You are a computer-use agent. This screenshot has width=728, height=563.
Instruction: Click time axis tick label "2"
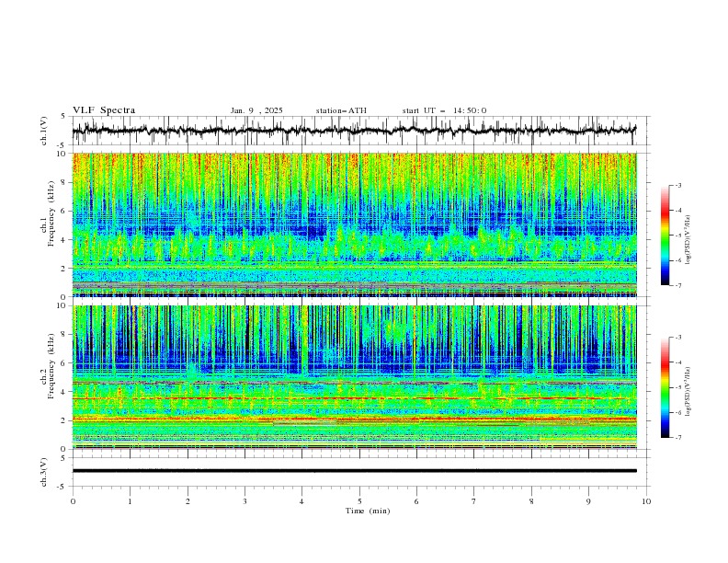pos(188,501)
